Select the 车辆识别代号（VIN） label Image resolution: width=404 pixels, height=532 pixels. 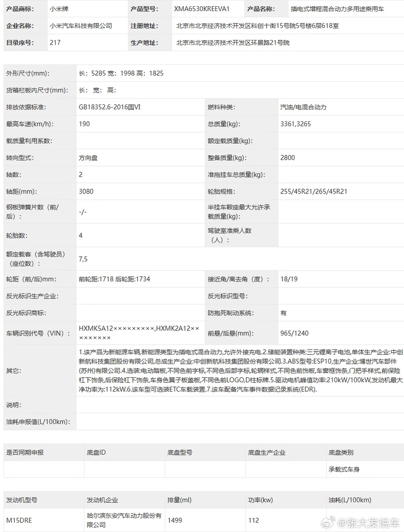click(38, 333)
